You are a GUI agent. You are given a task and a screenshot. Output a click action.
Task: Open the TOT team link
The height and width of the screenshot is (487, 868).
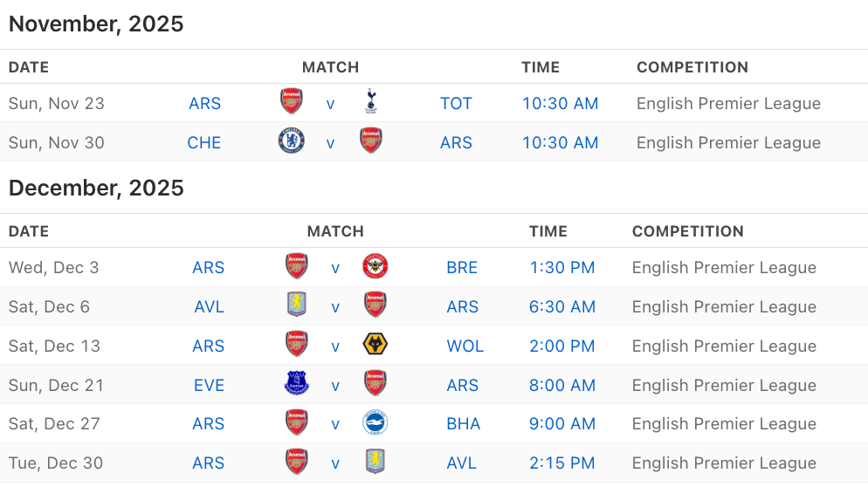(x=456, y=104)
